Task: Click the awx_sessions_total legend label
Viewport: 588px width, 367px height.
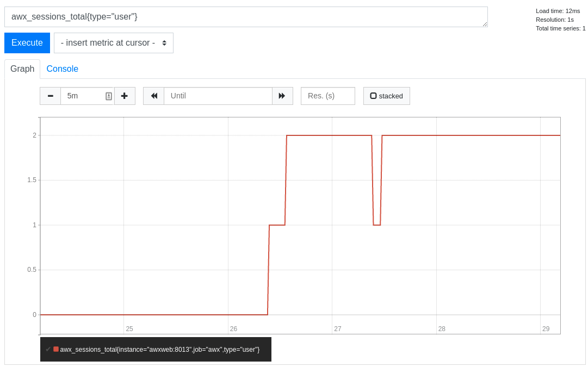Action: click(x=160, y=350)
